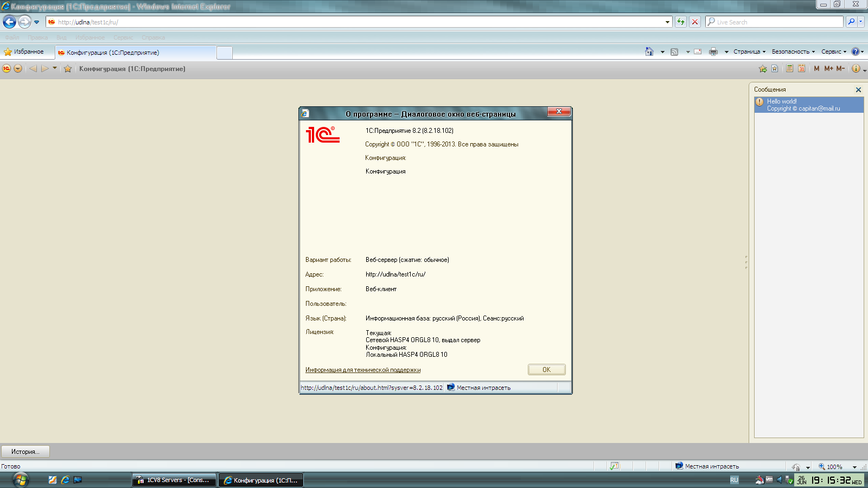Expand the Home icon dropdown arrow
This screenshot has width=868, height=488.
coord(662,52)
